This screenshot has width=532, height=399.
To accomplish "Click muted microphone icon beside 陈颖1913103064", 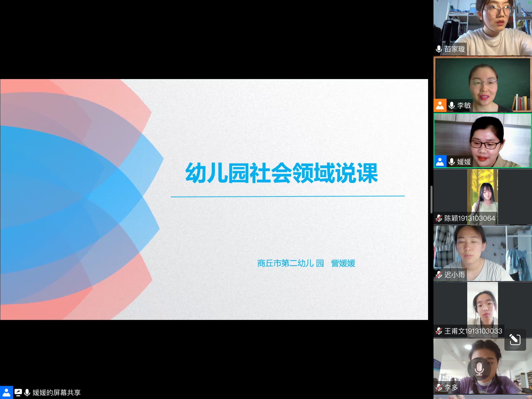I will [439, 218].
